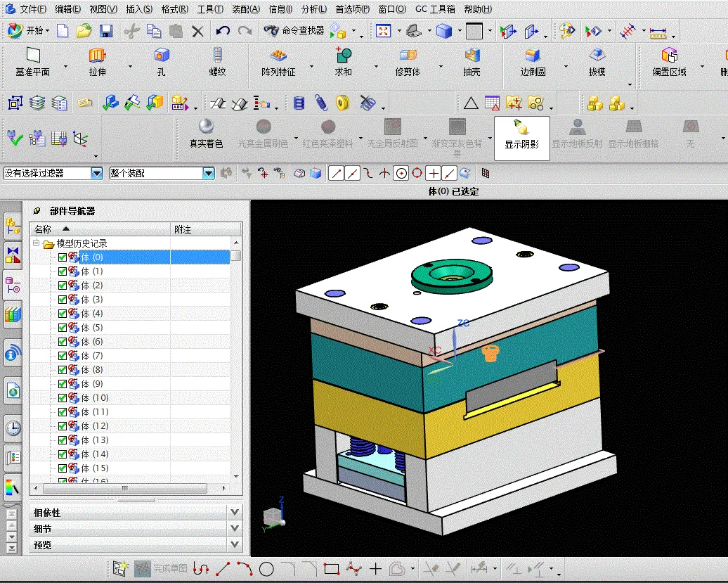Click the Undo arrow icon

pyautogui.click(x=223, y=31)
